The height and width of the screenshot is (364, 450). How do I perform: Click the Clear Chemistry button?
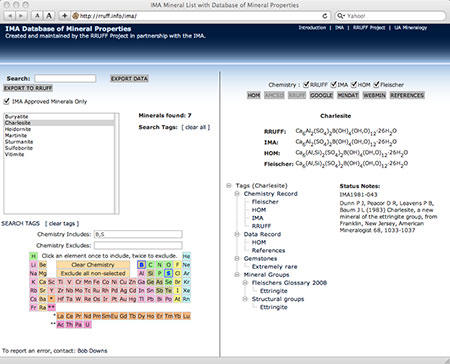coord(93,265)
